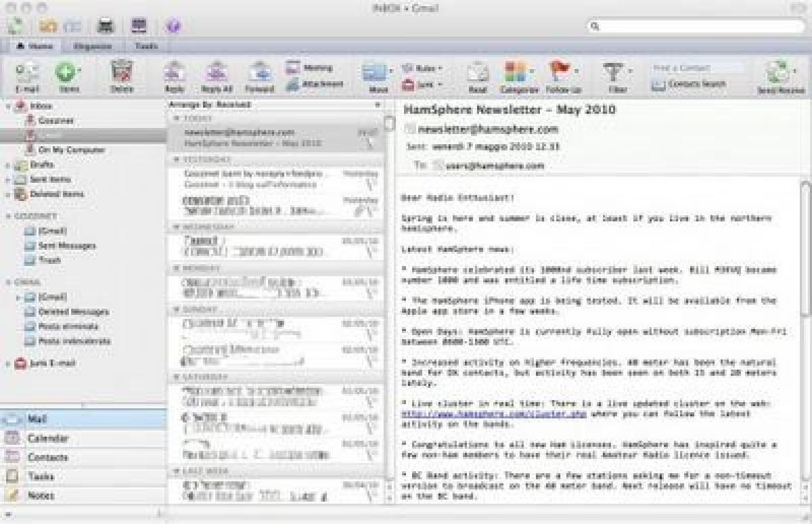Image resolution: width=812 pixels, height=524 pixels.
Task: Click the Contacts Search icon button
Action: click(688, 84)
